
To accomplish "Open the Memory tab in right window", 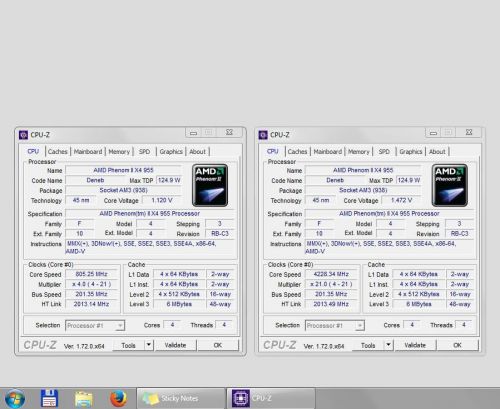I will [x=359, y=152].
